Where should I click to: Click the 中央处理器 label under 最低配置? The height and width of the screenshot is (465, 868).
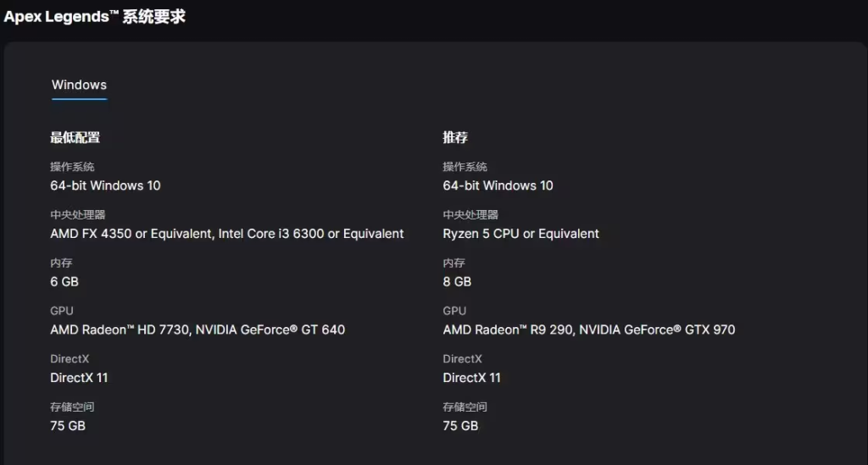(77, 215)
